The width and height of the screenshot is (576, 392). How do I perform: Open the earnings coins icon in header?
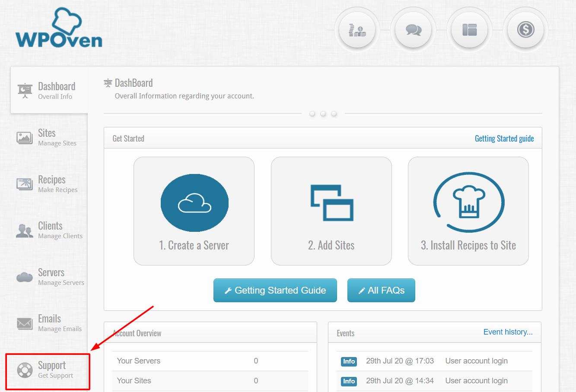click(x=357, y=29)
